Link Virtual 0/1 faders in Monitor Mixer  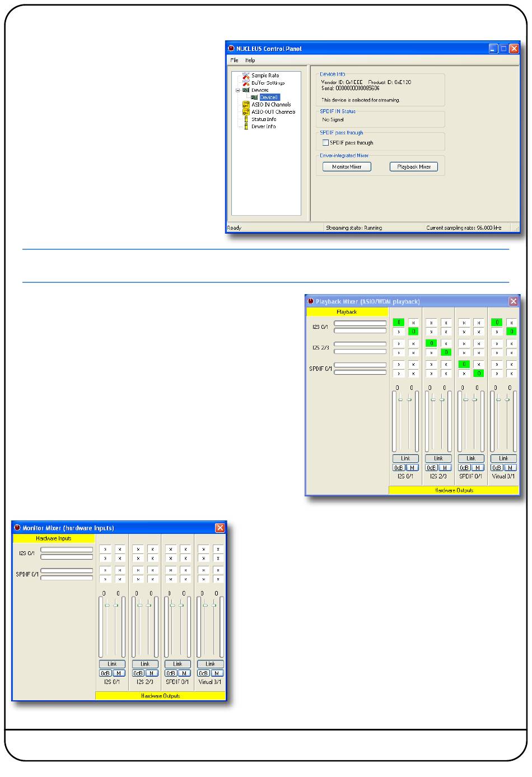pos(210,664)
